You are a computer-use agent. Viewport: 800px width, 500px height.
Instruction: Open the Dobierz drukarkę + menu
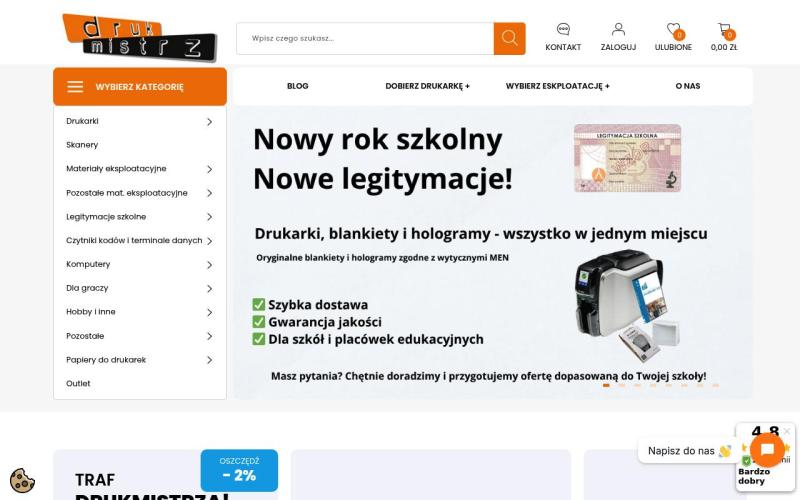428,86
